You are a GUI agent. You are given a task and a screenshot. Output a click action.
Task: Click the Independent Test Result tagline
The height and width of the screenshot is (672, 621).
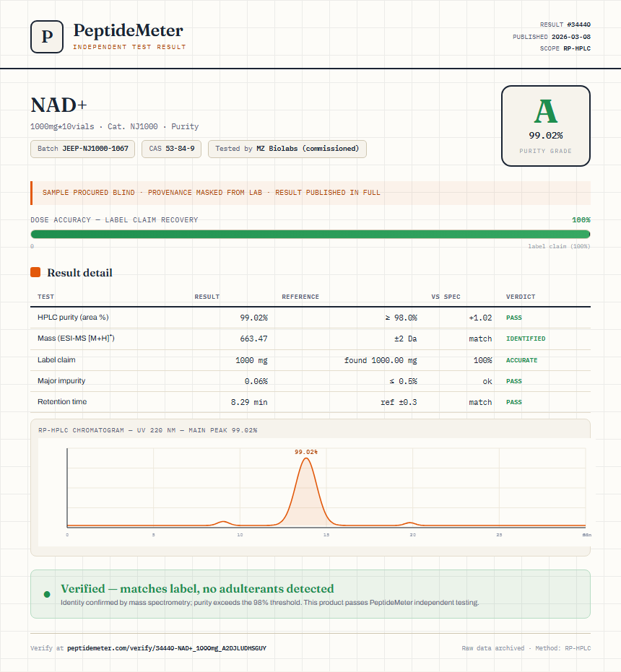(129, 47)
